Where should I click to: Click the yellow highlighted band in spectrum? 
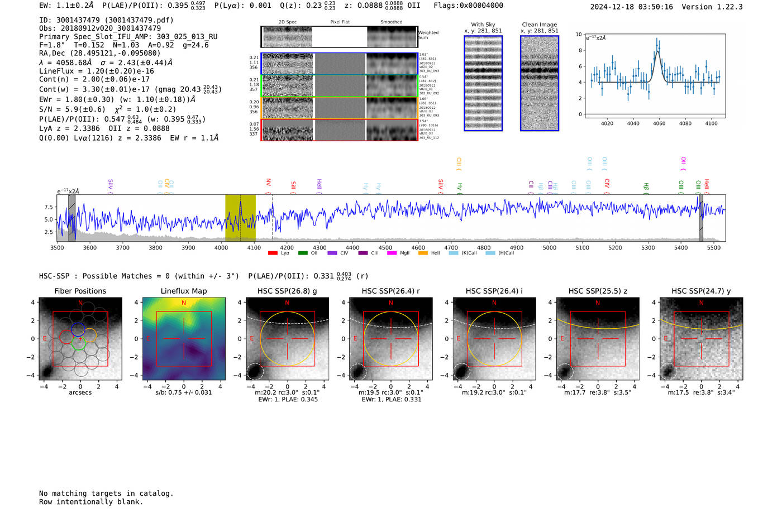tap(240, 218)
